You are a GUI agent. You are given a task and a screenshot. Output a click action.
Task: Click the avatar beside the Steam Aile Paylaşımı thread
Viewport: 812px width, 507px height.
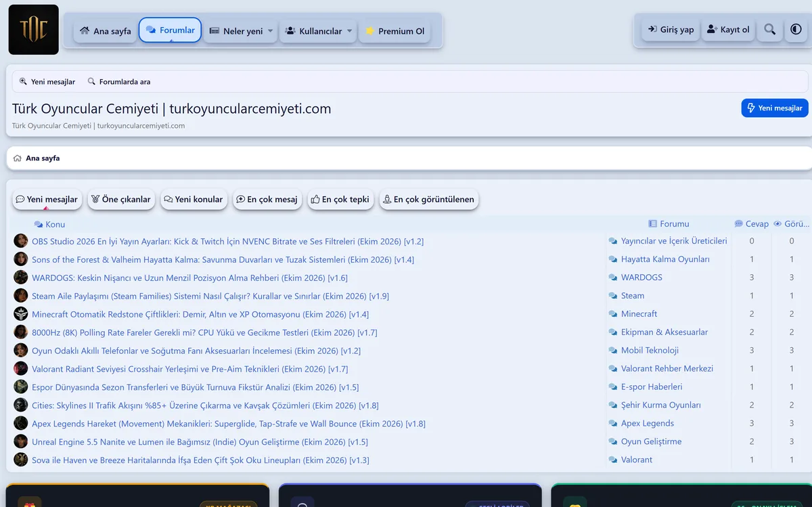[21, 296]
